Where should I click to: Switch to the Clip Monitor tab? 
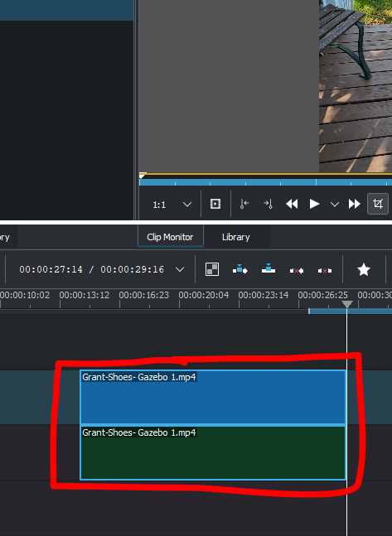170,237
